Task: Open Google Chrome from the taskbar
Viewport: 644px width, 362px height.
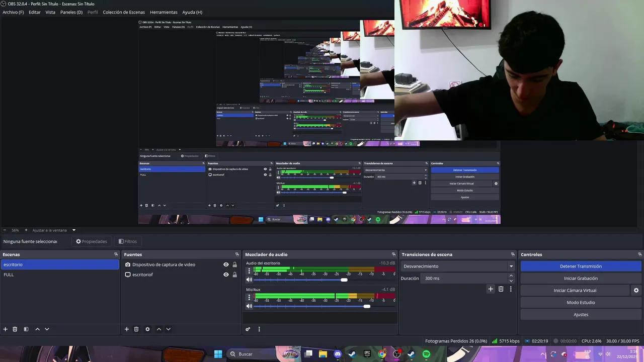Action: click(382, 354)
